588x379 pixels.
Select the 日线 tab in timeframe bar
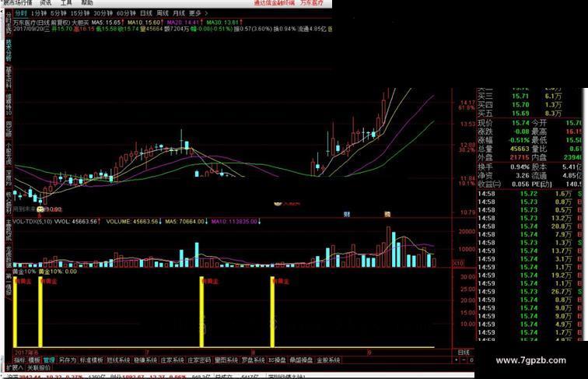[x=146, y=13]
